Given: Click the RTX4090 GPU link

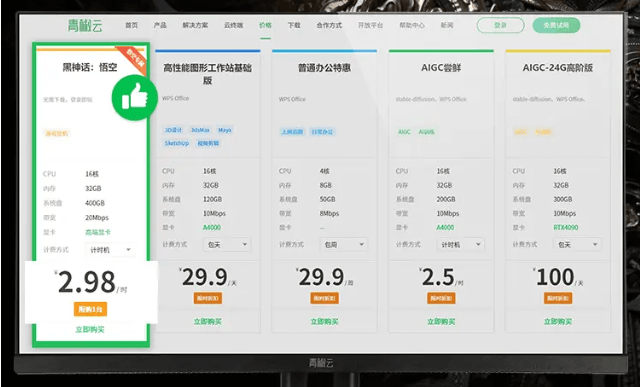Looking at the screenshot, I should (566, 227).
